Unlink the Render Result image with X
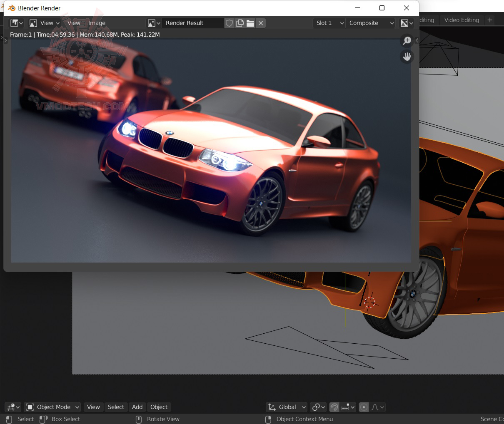Image resolution: width=504 pixels, height=424 pixels. pos(261,23)
